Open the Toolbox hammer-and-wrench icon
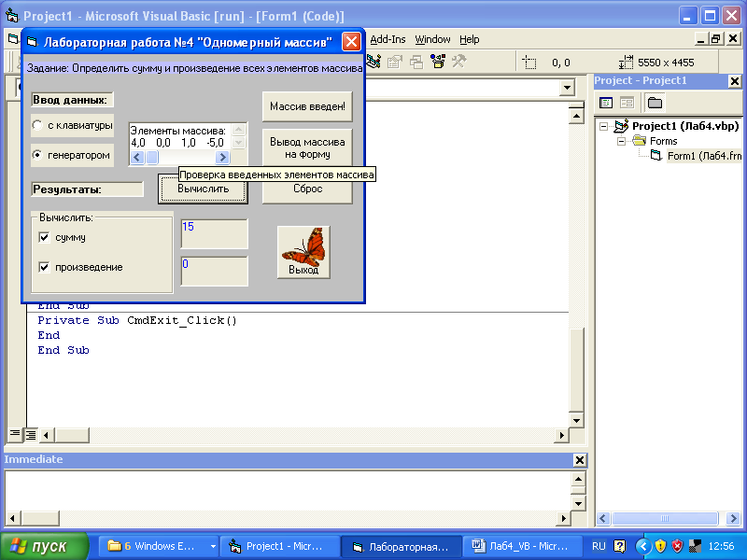 point(459,62)
